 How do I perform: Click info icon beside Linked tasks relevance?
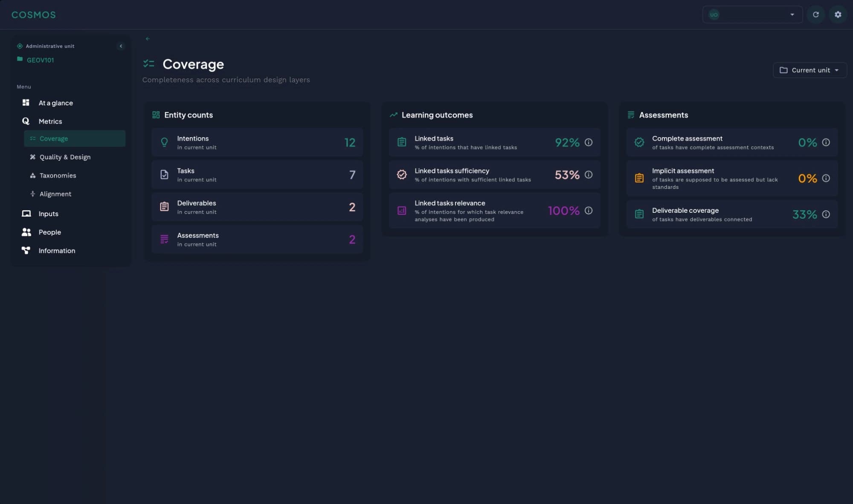pos(588,211)
